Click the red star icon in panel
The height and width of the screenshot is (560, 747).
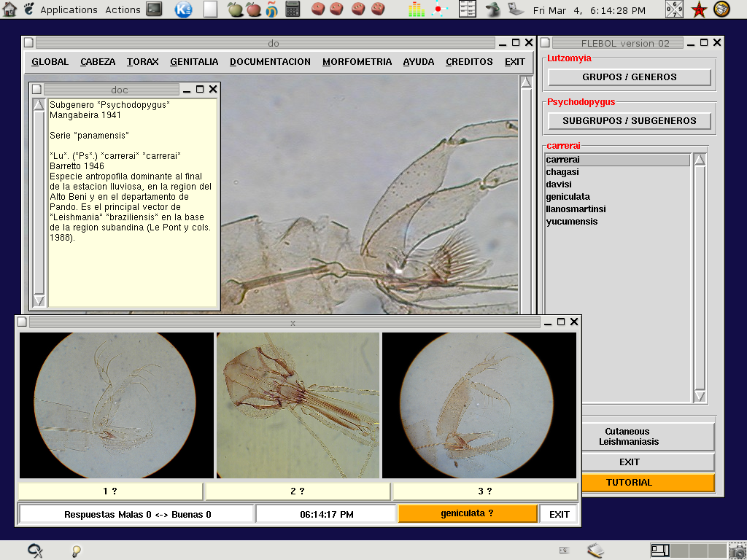[x=699, y=9]
